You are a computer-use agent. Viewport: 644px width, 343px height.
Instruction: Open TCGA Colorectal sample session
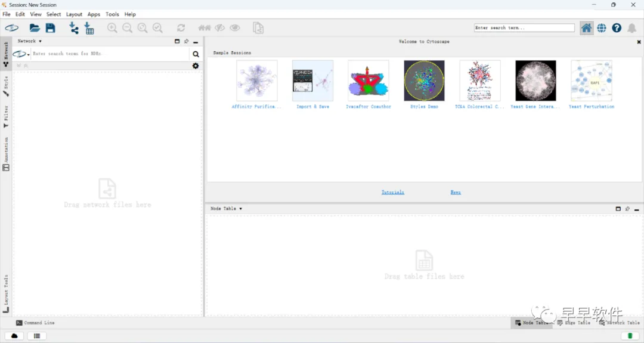coord(480,81)
